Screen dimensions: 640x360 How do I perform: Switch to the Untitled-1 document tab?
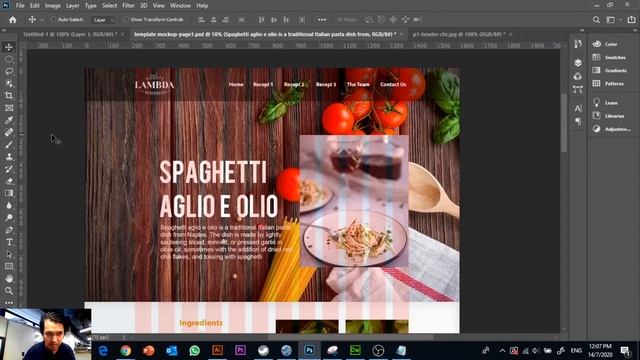pos(70,34)
